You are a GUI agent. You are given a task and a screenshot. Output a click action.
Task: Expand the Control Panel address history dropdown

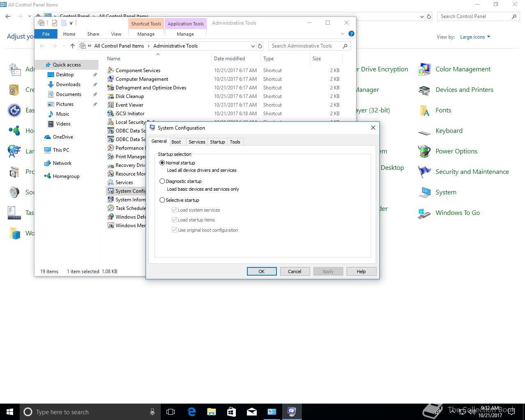(422, 16)
